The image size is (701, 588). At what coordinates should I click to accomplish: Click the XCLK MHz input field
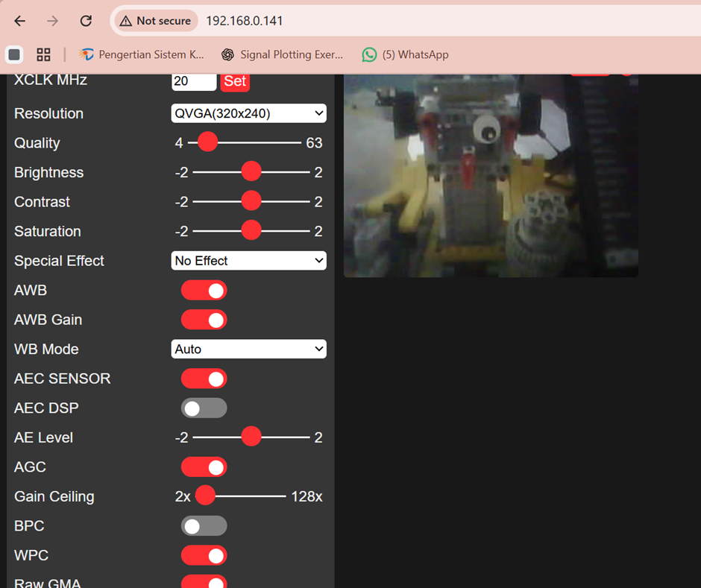click(x=193, y=81)
